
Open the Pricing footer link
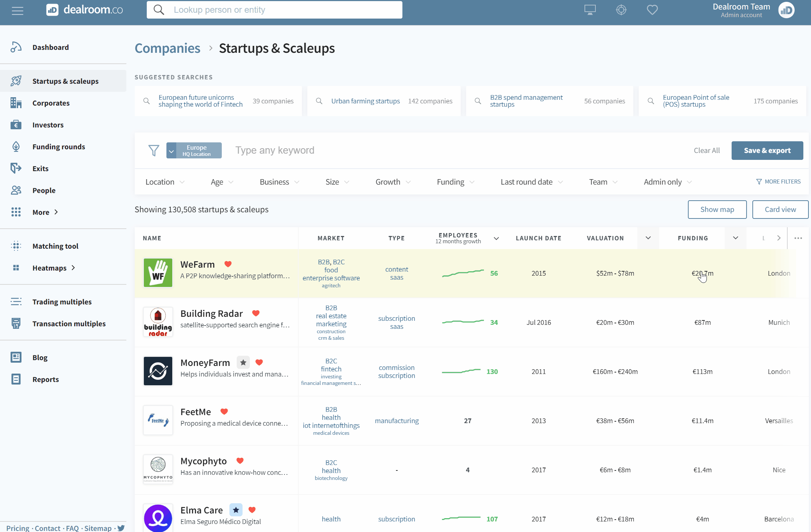[x=17, y=528]
